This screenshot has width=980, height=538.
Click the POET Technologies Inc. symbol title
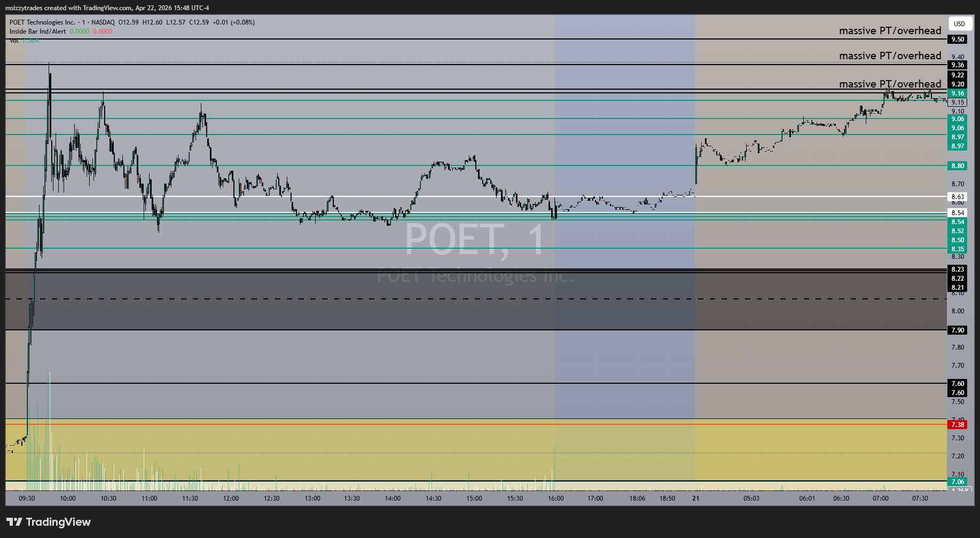[42, 22]
